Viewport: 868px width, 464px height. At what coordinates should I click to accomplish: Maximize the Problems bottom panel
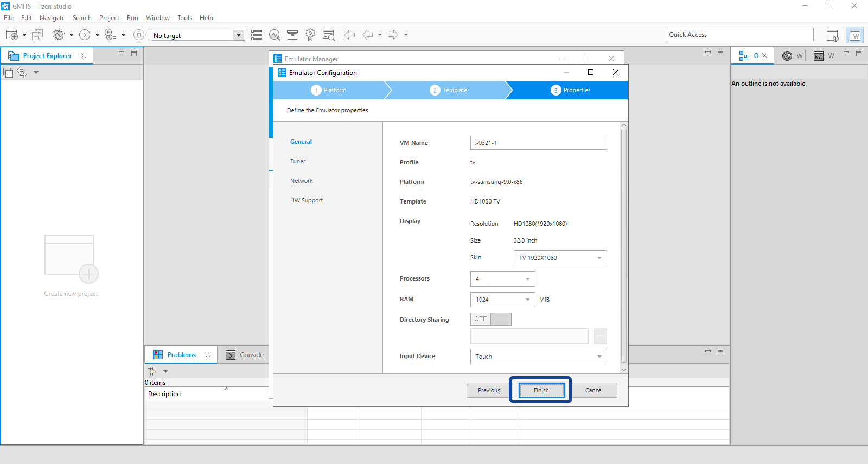[x=720, y=353]
